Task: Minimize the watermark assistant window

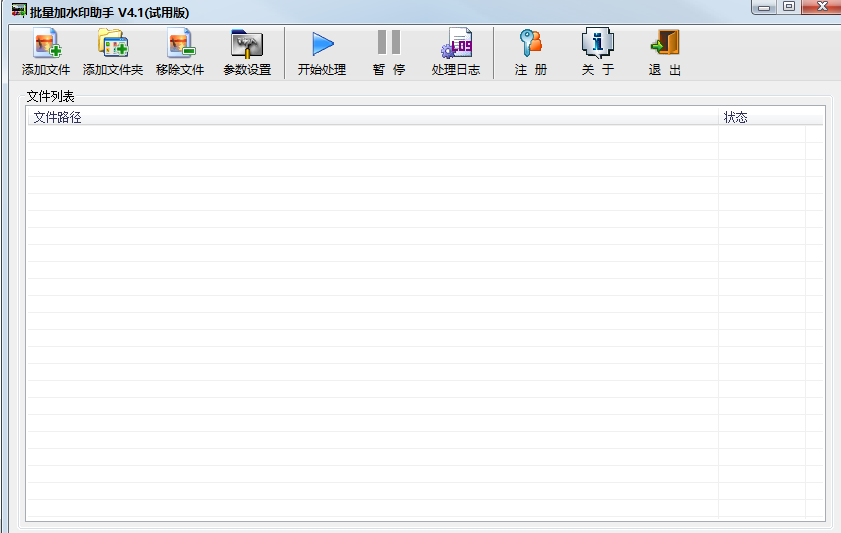Action: coord(766,7)
